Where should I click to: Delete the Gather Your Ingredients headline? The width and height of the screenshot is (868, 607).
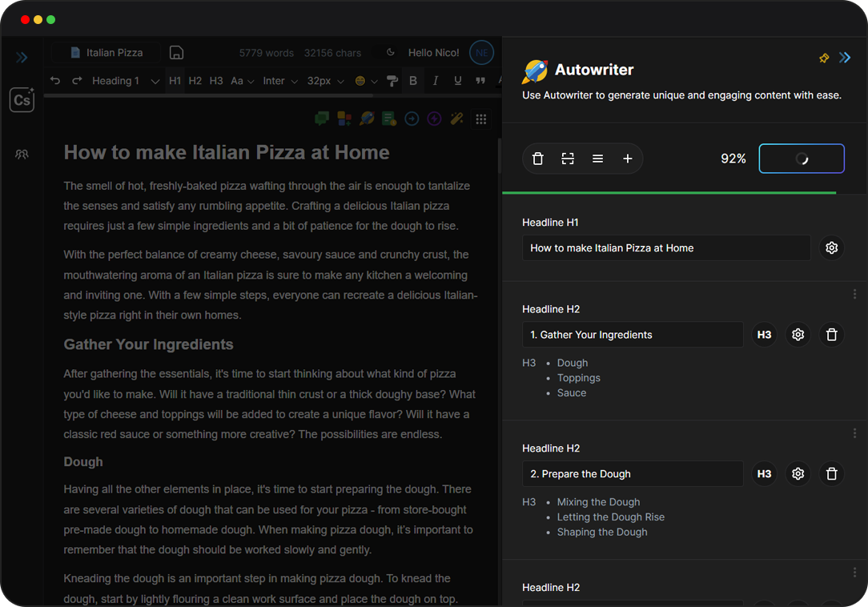click(831, 335)
